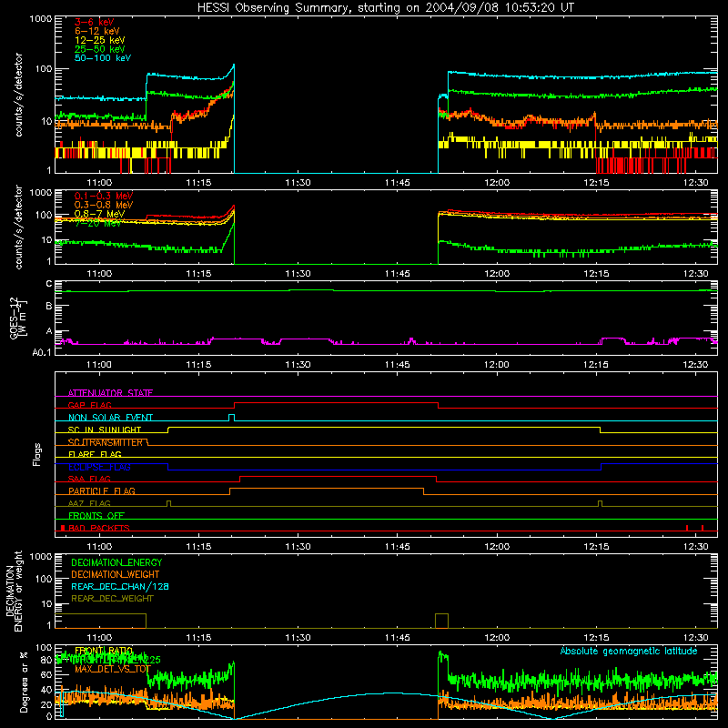This screenshot has width=728, height=728.
Task: Select the NON_SOLAR_EVENT flag label
Action: click(x=110, y=418)
